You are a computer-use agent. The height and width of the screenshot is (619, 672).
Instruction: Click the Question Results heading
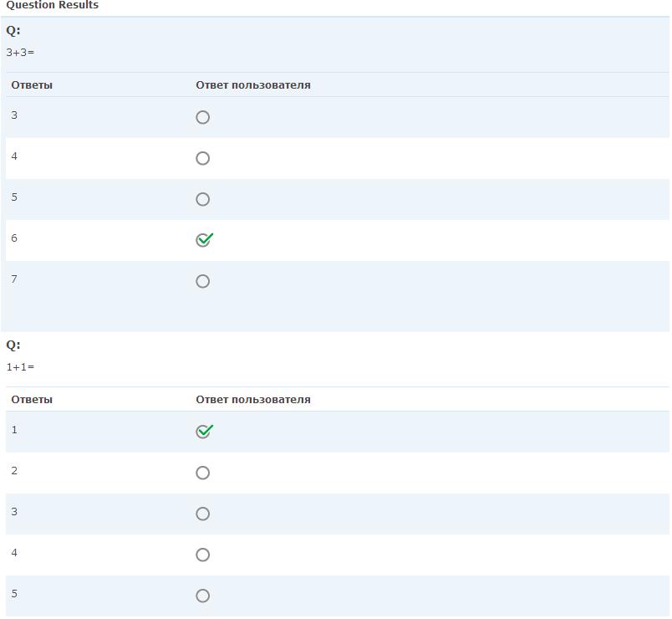[x=52, y=5]
